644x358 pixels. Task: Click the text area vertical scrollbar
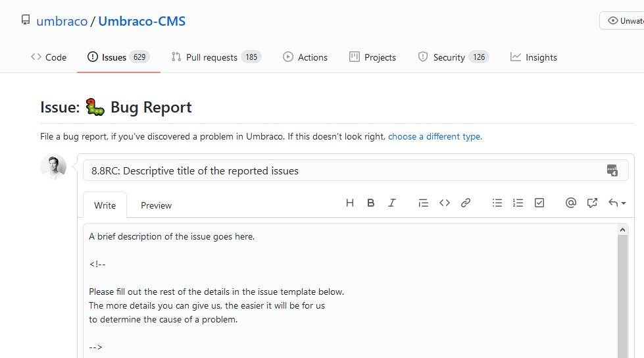(623, 296)
